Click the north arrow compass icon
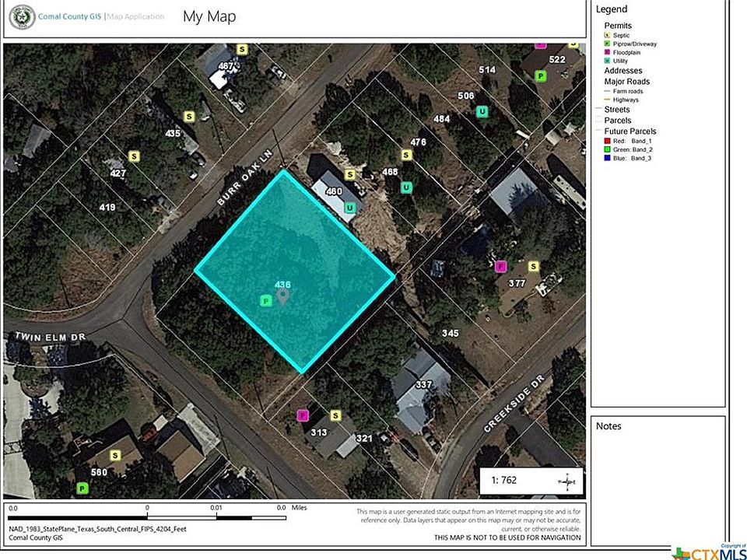 tap(566, 482)
